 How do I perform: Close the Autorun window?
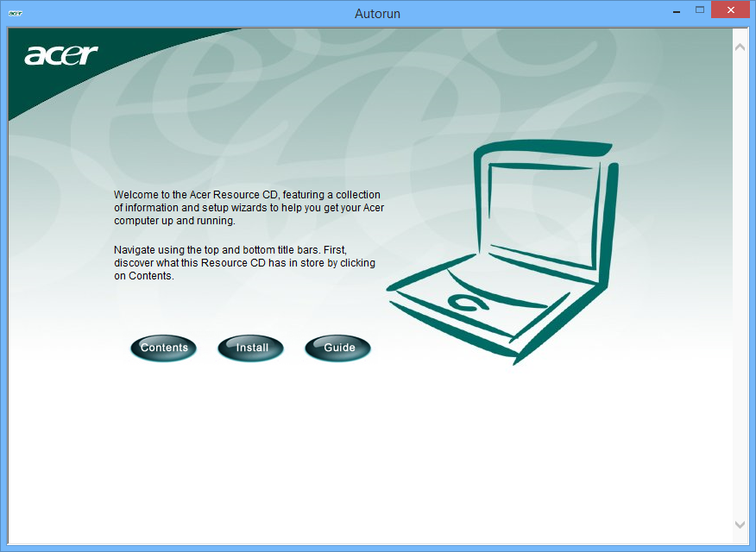[732, 11]
